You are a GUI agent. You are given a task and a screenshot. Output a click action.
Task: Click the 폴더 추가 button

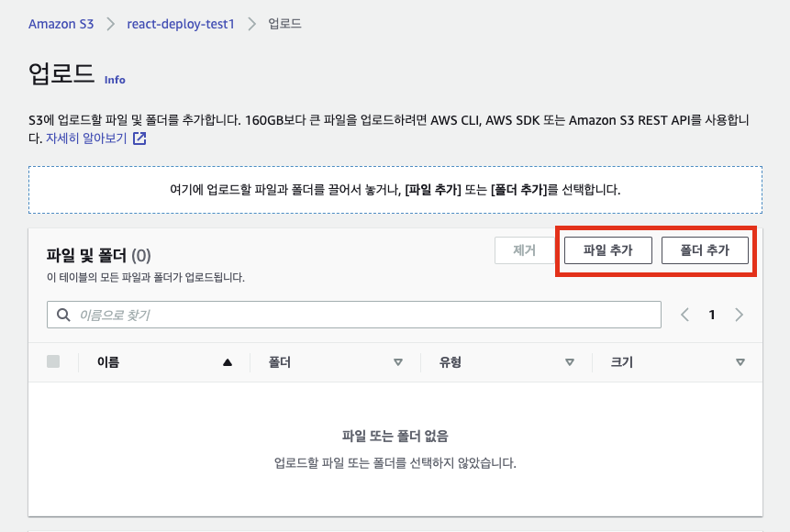(705, 250)
